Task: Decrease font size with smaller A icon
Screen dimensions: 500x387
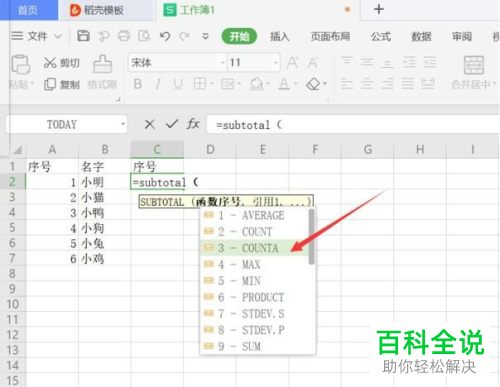Action: pyautogui.click(x=313, y=63)
